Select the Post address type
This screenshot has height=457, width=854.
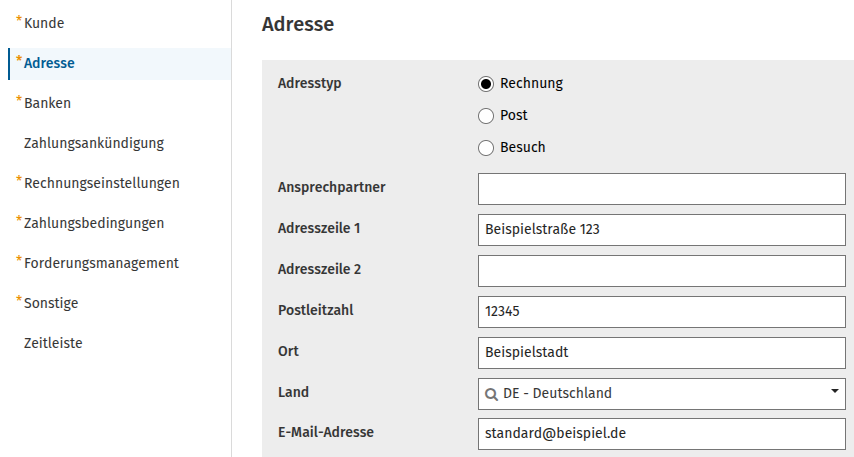point(486,116)
